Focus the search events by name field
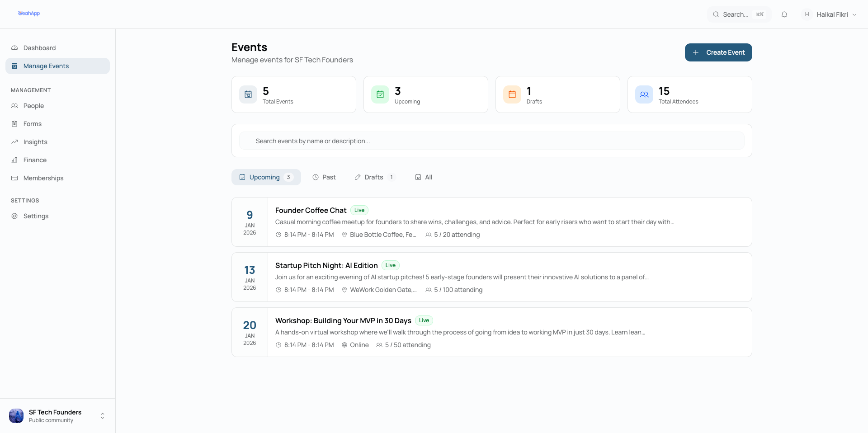Viewport: 868px width, 433px height. point(491,141)
